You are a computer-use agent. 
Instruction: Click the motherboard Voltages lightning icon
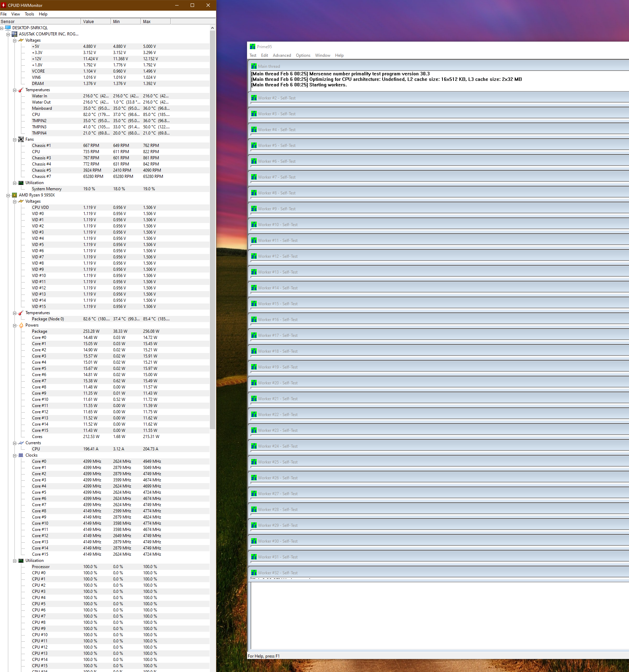click(x=21, y=40)
